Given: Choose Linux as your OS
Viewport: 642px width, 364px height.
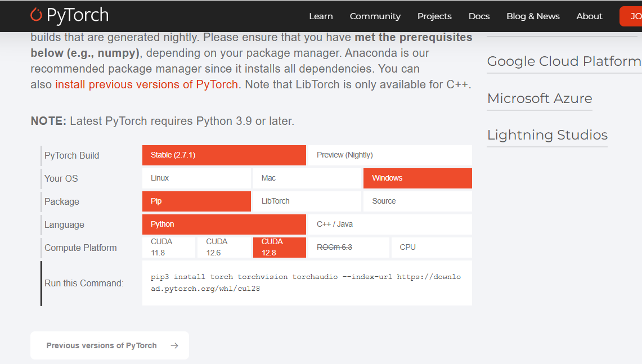Looking at the screenshot, I should click(196, 178).
